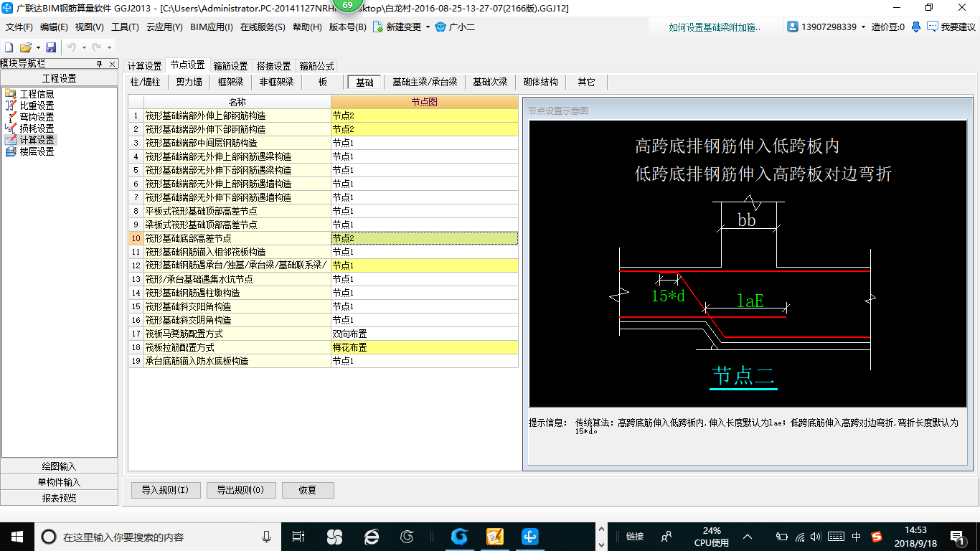
Task: Select 比重设置 in navigation tree
Action: 37,105
